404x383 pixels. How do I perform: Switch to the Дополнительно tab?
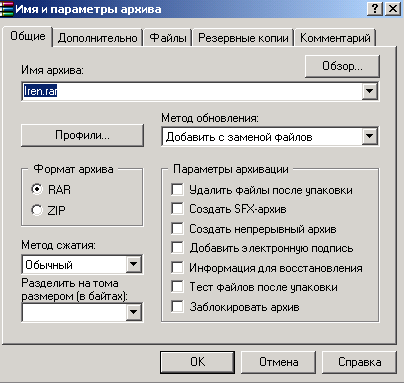[x=97, y=38]
